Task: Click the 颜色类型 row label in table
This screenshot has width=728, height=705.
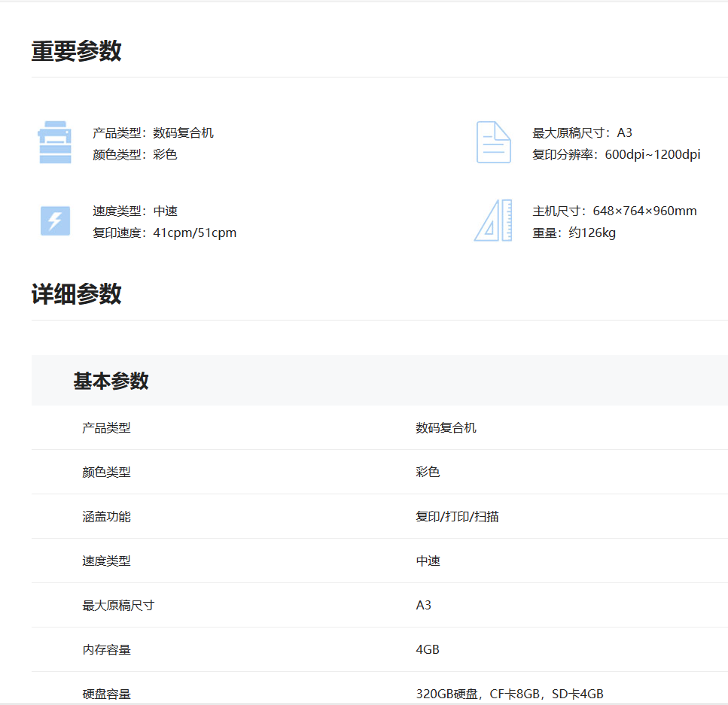Action: click(x=106, y=473)
